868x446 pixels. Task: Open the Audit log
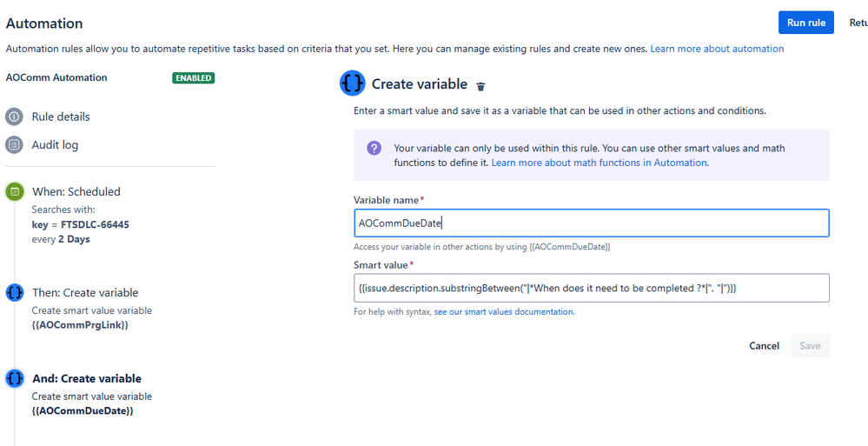[x=55, y=145]
